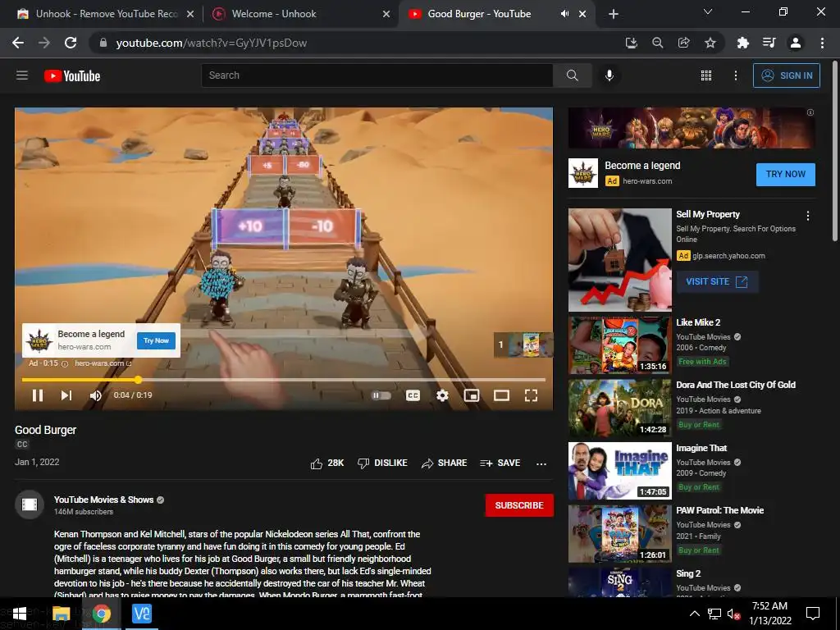Show hidden system tray icons
This screenshot has width=840, height=630.
tap(694, 614)
